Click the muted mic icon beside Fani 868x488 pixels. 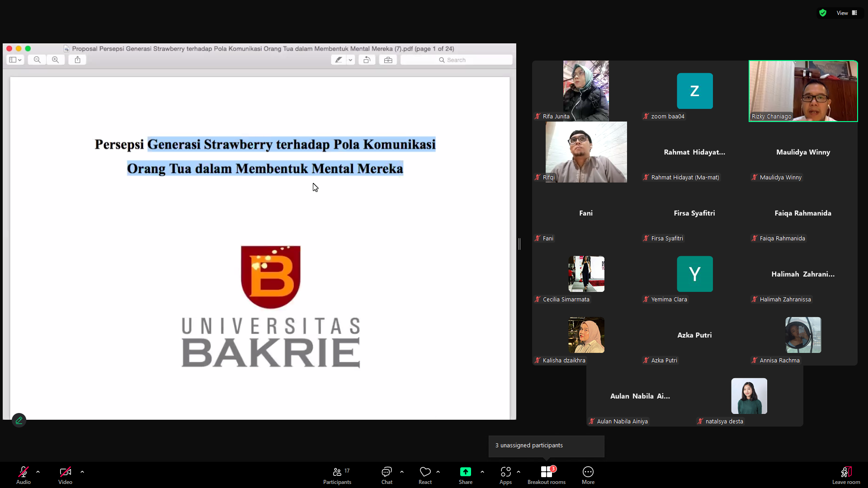pos(538,239)
